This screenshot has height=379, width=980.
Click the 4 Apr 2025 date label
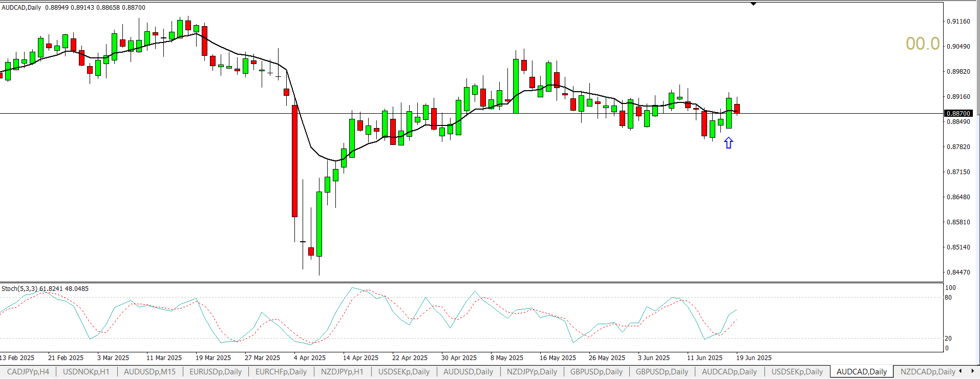click(310, 358)
